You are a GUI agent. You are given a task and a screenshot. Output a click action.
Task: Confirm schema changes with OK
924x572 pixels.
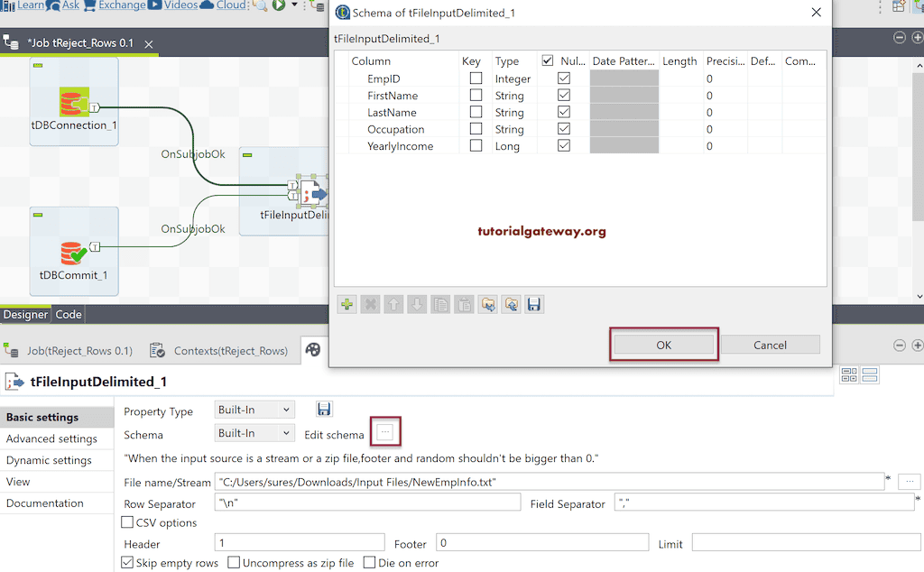pos(664,345)
